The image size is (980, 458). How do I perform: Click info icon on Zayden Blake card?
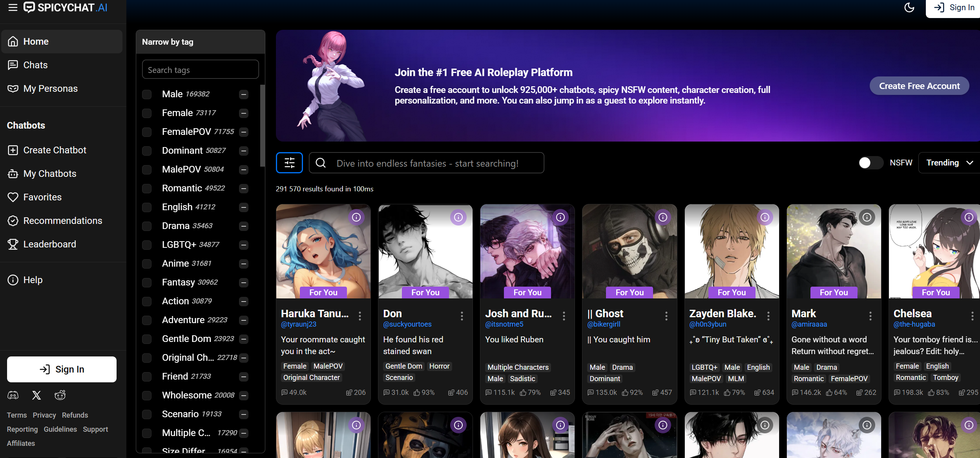point(765,217)
